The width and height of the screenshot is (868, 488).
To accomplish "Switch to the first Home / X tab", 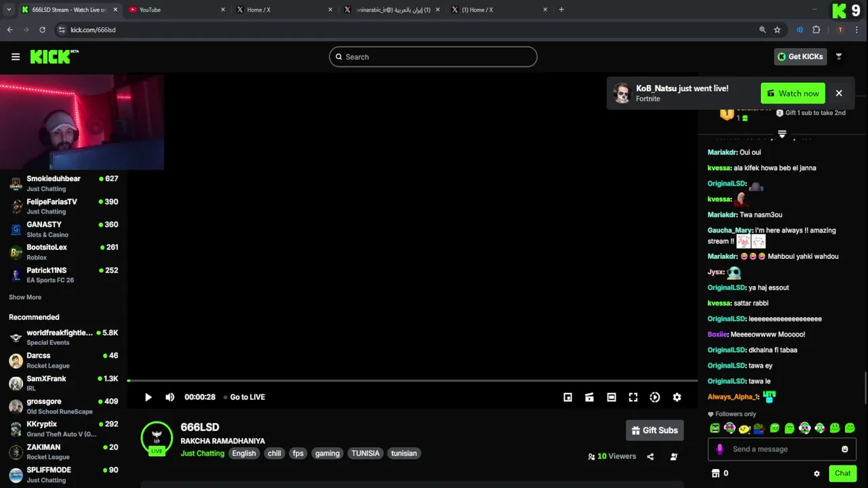I will click(284, 9).
